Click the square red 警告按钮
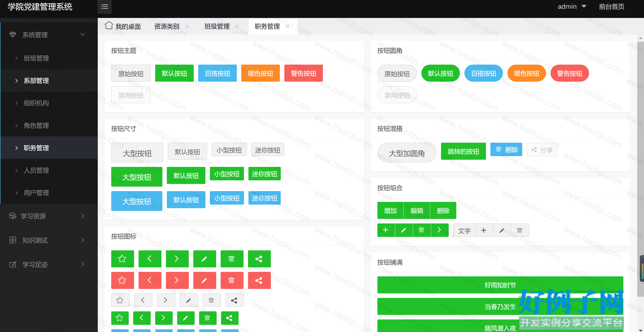Viewport: 644px width, 332px height. tap(303, 73)
